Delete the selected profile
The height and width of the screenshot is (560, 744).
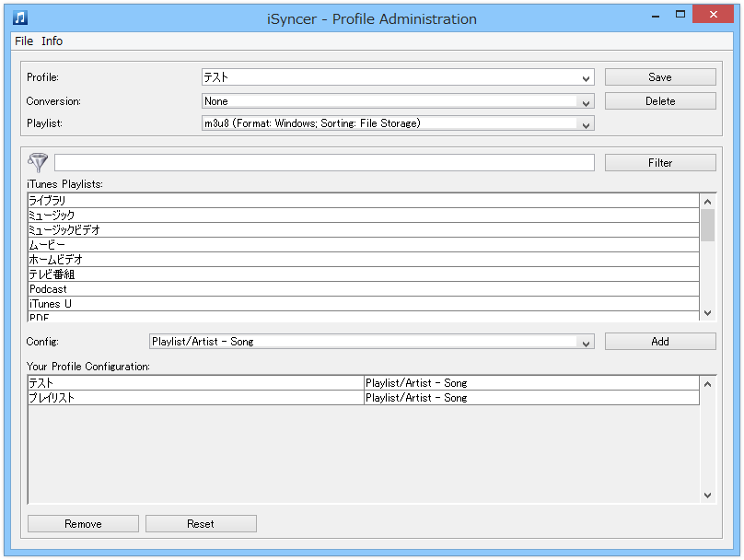point(660,101)
